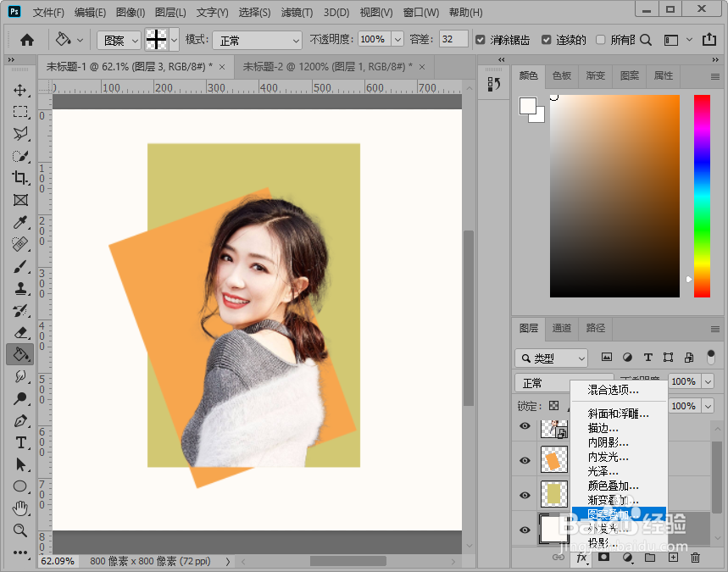Select the Clone Stamp tool

coord(20,288)
